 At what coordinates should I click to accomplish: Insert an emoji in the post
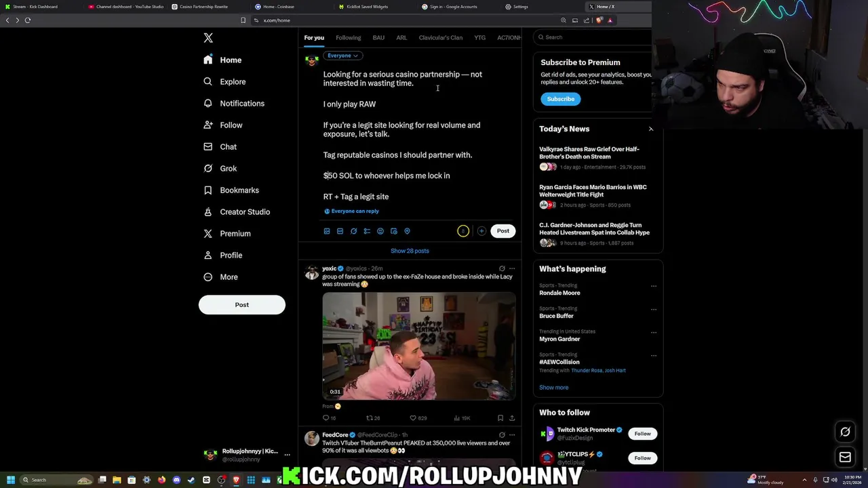point(380,231)
